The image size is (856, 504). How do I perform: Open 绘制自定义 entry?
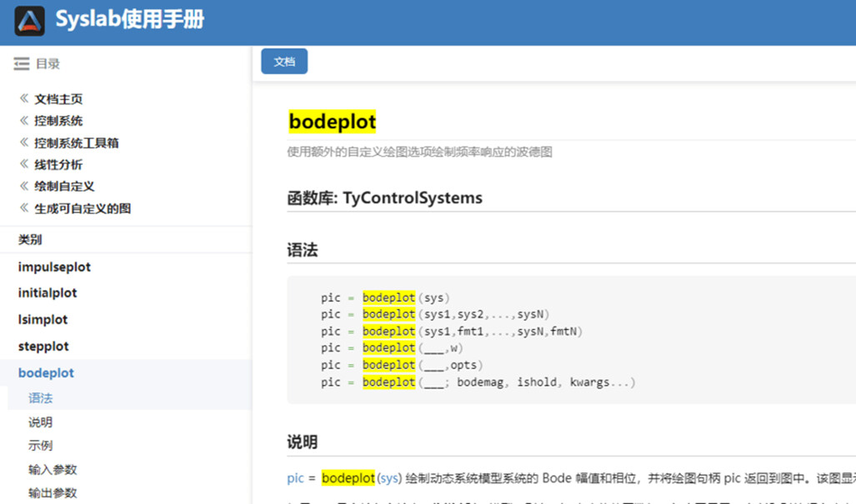pyautogui.click(x=64, y=186)
